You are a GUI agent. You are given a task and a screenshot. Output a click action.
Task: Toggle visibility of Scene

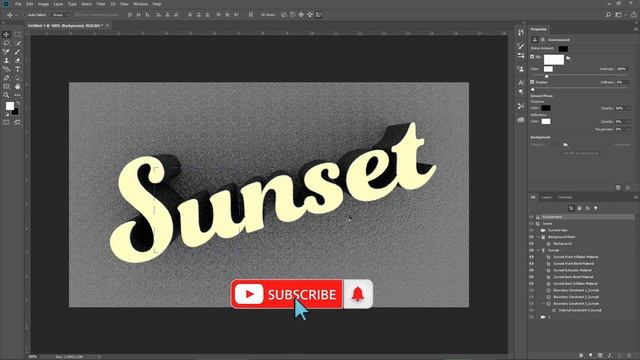(x=531, y=224)
